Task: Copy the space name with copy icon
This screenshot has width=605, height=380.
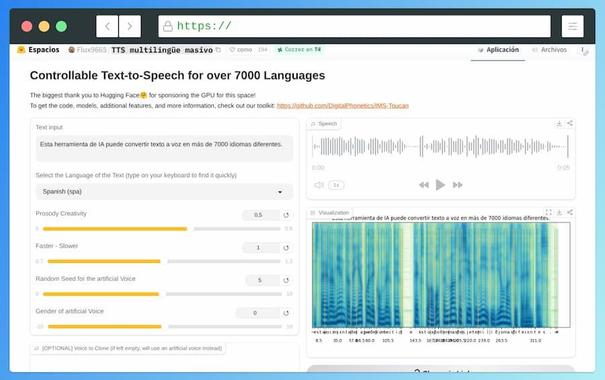Action: 218,50
